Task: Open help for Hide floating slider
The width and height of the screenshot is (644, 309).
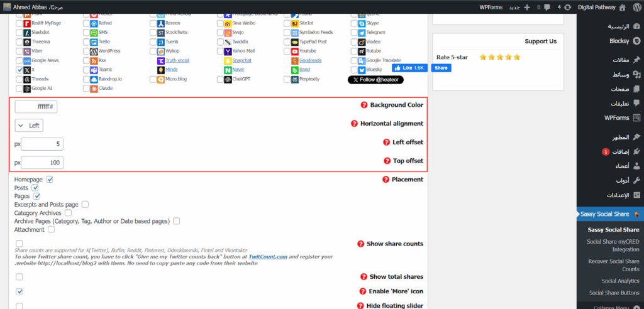Action: click(360, 306)
